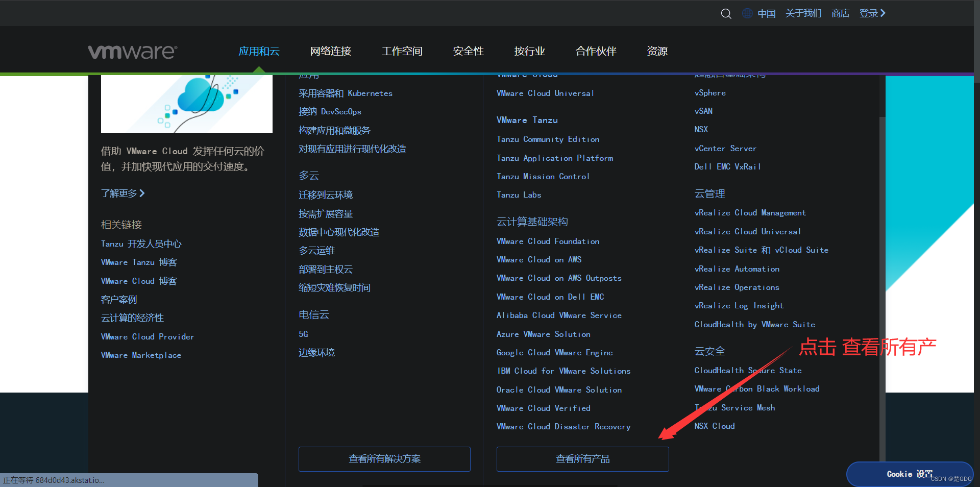Open 多云运维 link
The height and width of the screenshot is (487, 980).
(x=317, y=251)
